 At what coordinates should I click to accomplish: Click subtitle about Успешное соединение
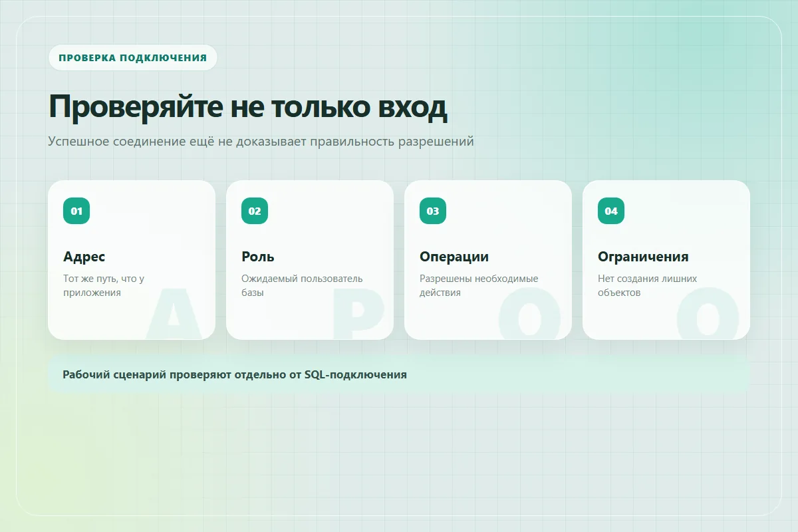click(261, 142)
